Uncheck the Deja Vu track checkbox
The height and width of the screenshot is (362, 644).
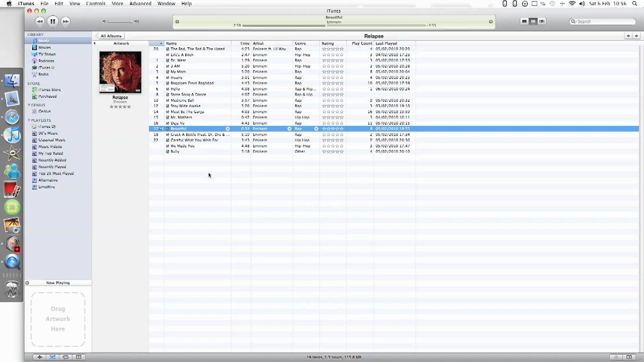168,123
